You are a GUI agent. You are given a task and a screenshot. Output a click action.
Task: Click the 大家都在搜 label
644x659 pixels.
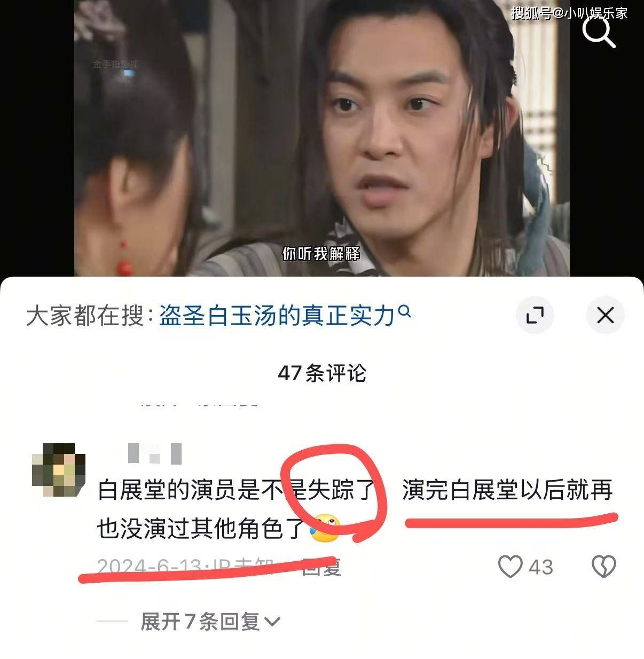click(x=84, y=316)
